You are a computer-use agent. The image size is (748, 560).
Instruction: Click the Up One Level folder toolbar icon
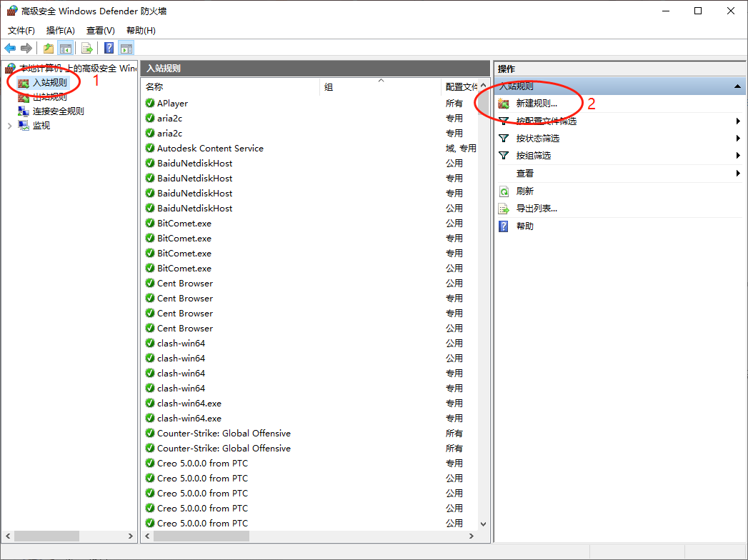[49, 48]
